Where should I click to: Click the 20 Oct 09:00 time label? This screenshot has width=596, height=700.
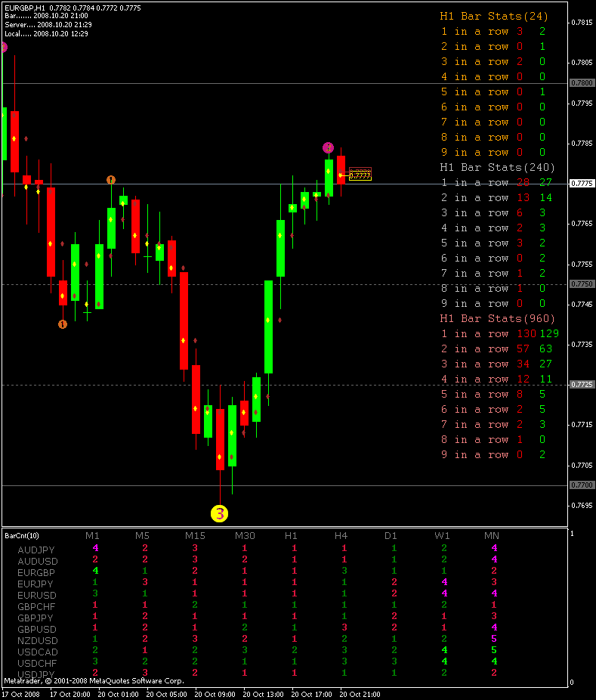click(215, 695)
